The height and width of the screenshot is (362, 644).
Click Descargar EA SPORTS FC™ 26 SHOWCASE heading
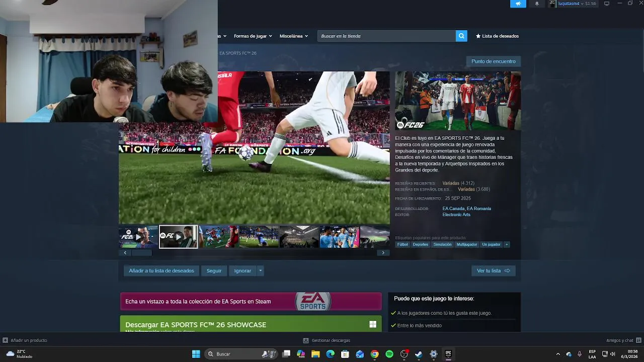(x=196, y=325)
